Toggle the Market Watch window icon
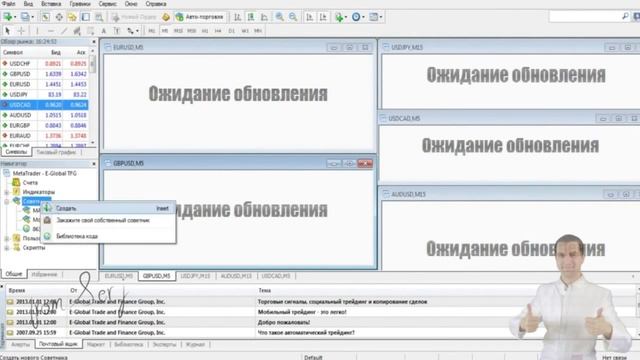The height and width of the screenshot is (360, 640). [x=45, y=17]
